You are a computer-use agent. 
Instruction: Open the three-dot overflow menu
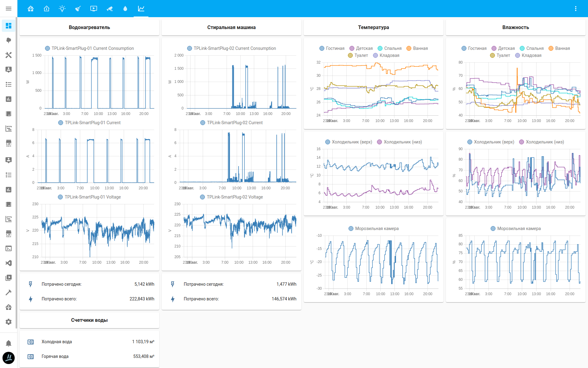[576, 9]
